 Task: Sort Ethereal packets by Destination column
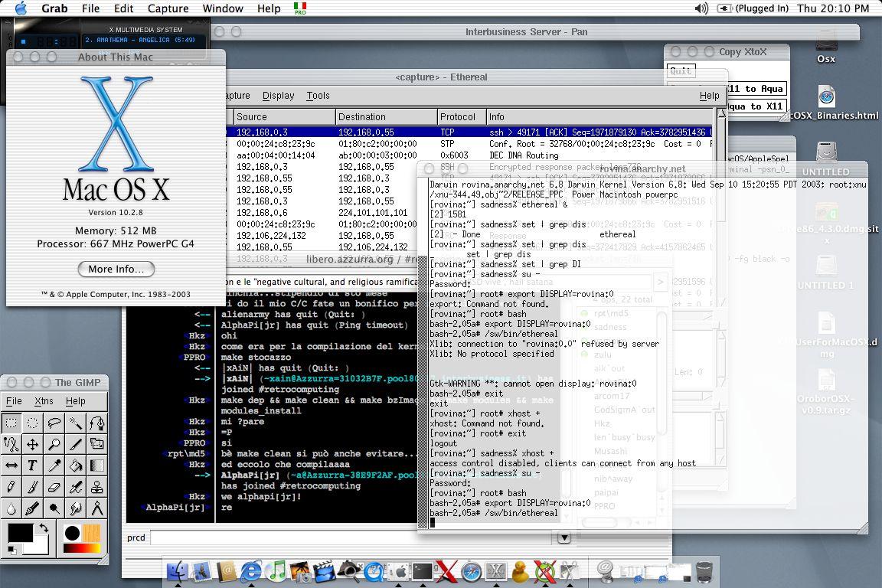pos(386,117)
